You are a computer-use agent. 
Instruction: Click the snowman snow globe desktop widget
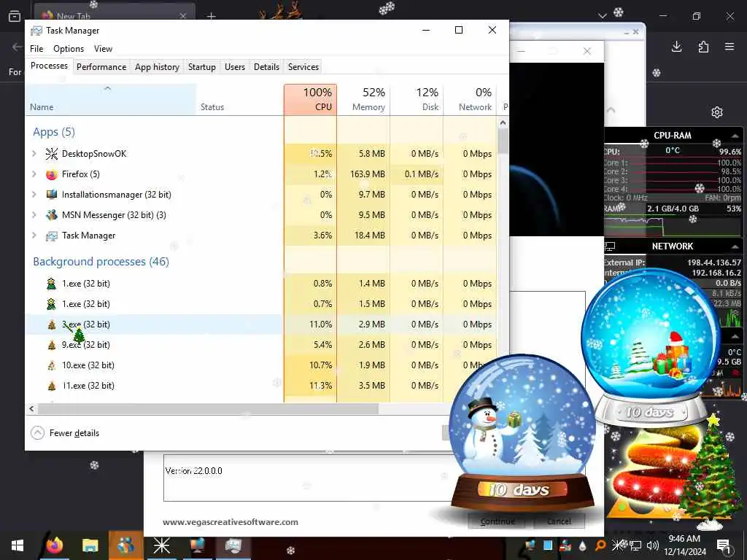[522, 433]
